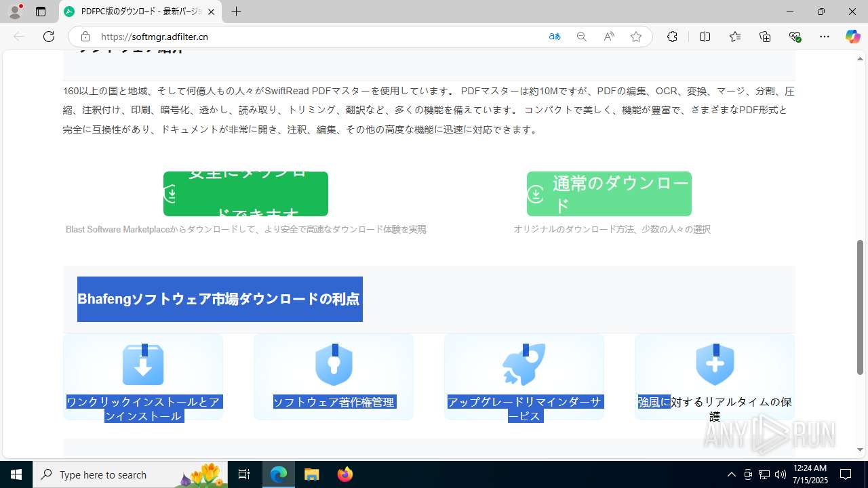The height and width of the screenshot is (488, 868).
Task: Open the Collections panel
Action: tap(765, 37)
